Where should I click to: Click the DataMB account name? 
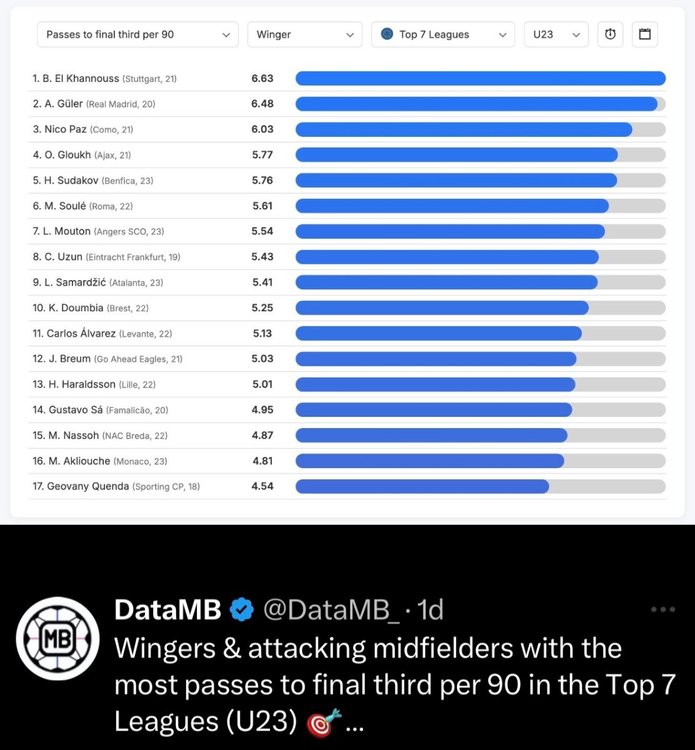(x=168, y=610)
